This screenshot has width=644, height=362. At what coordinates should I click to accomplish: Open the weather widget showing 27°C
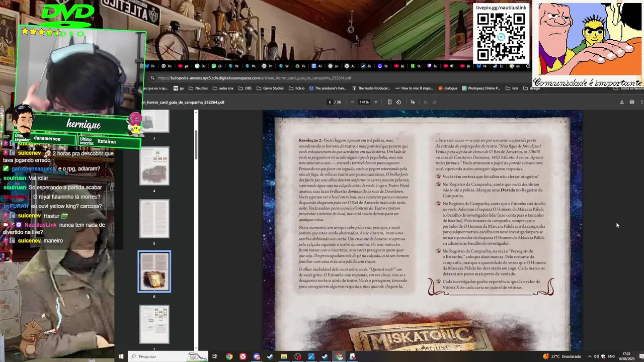(x=562, y=356)
